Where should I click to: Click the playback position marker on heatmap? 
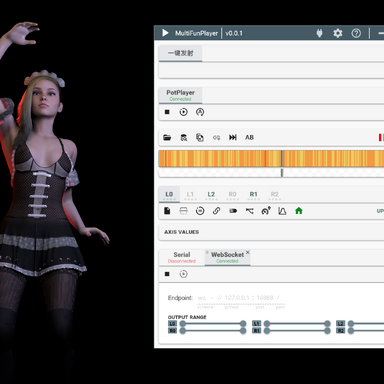click(x=282, y=159)
